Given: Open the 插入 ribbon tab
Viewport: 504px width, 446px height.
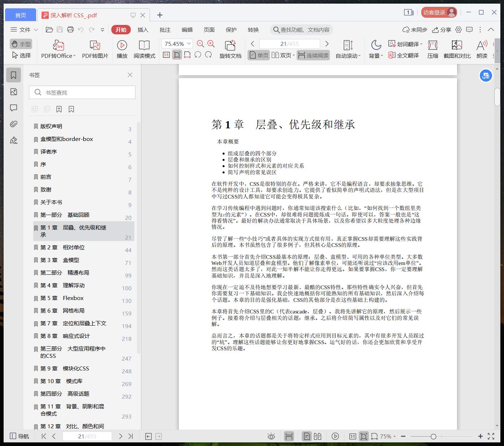Looking at the screenshot, I should tap(143, 30).
